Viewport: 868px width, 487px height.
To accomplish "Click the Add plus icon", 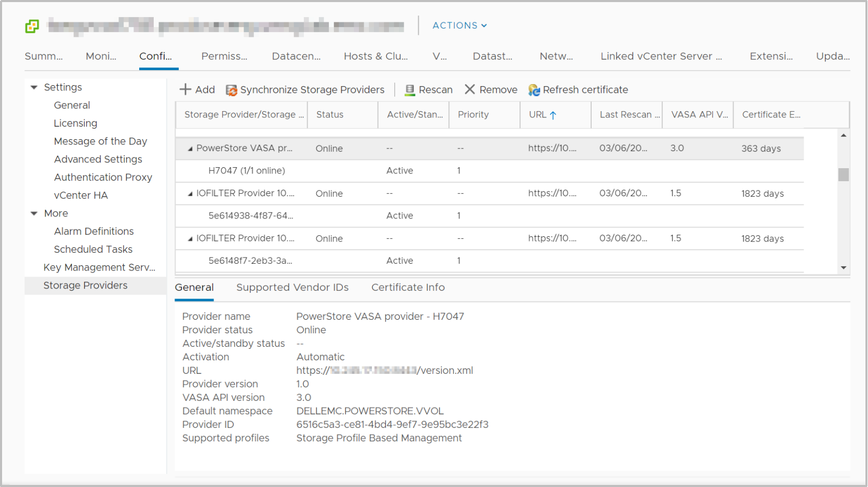I will tap(185, 89).
